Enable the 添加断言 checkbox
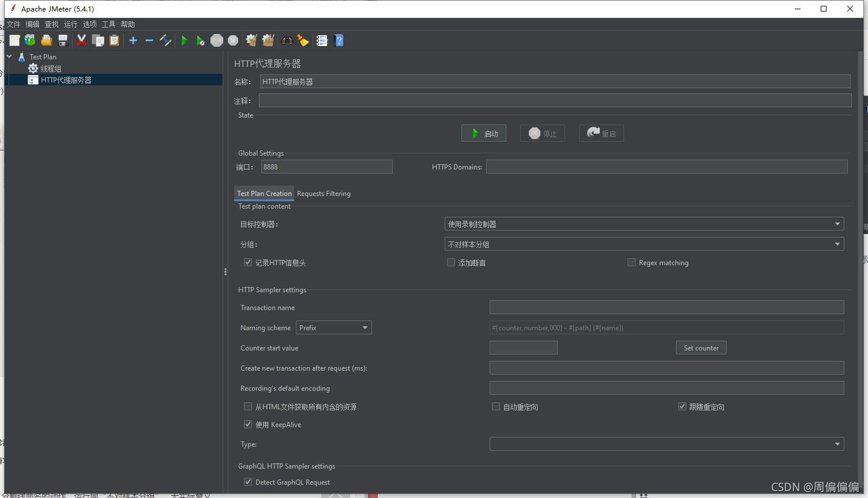The image size is (868, 498). pos(451,262)
